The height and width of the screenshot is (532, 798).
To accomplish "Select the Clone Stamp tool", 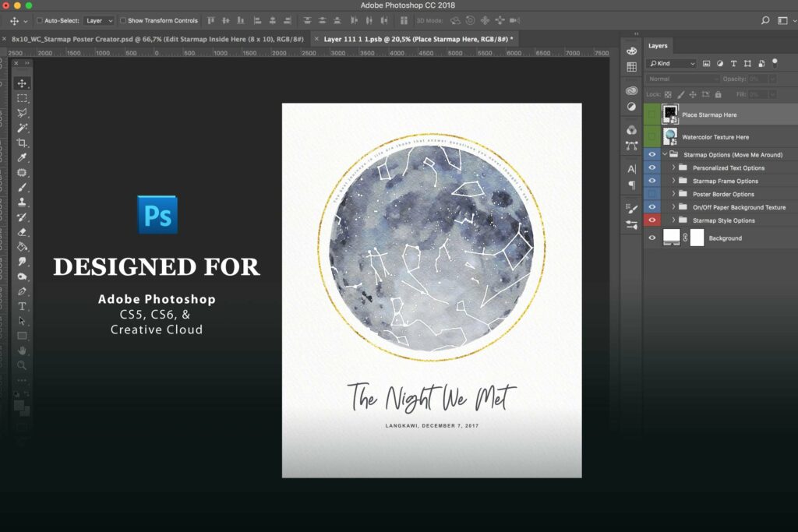I will tap(22, 203).
